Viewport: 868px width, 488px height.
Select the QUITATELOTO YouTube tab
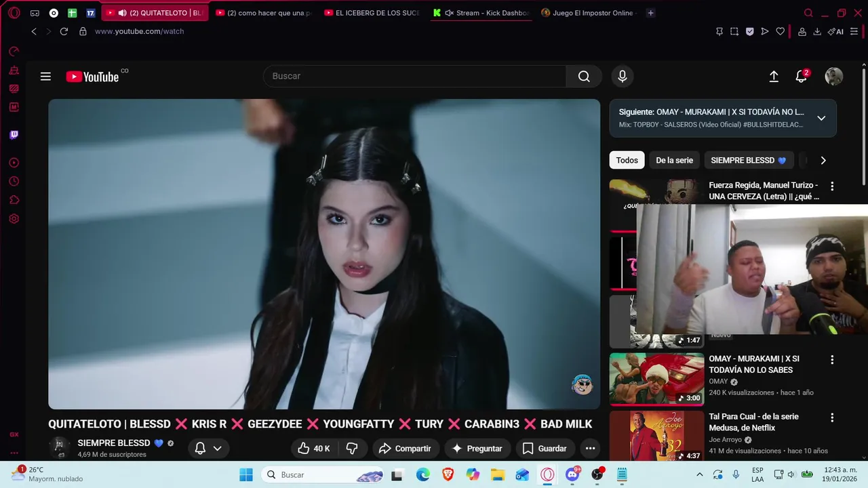[155, 13]
